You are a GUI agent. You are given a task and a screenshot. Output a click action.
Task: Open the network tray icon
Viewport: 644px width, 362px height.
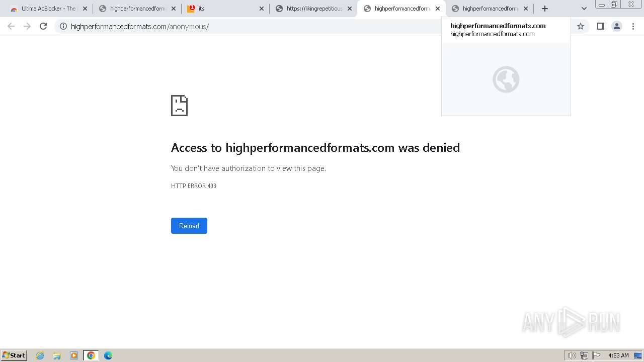tap(584, 355)
